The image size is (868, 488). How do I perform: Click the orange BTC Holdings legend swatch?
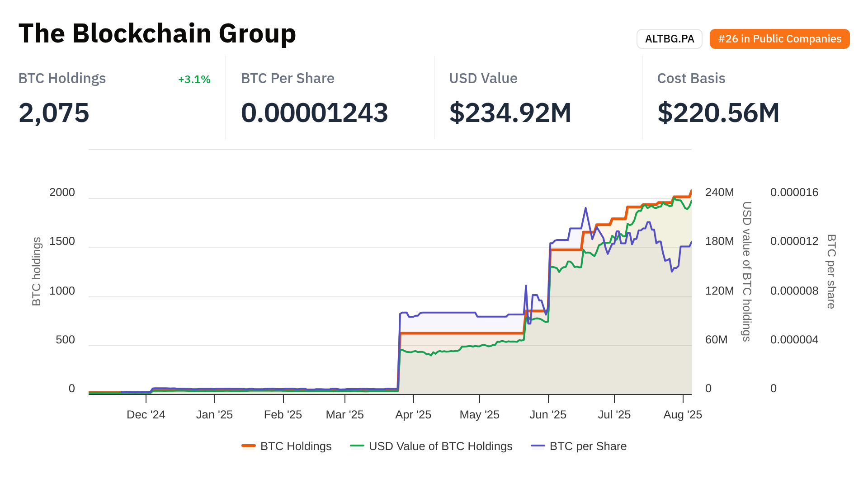point(249,446)
